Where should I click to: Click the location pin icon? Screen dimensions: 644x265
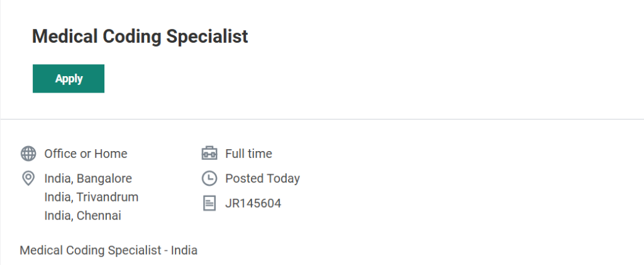pyautogui.click(x=28, y=179)
